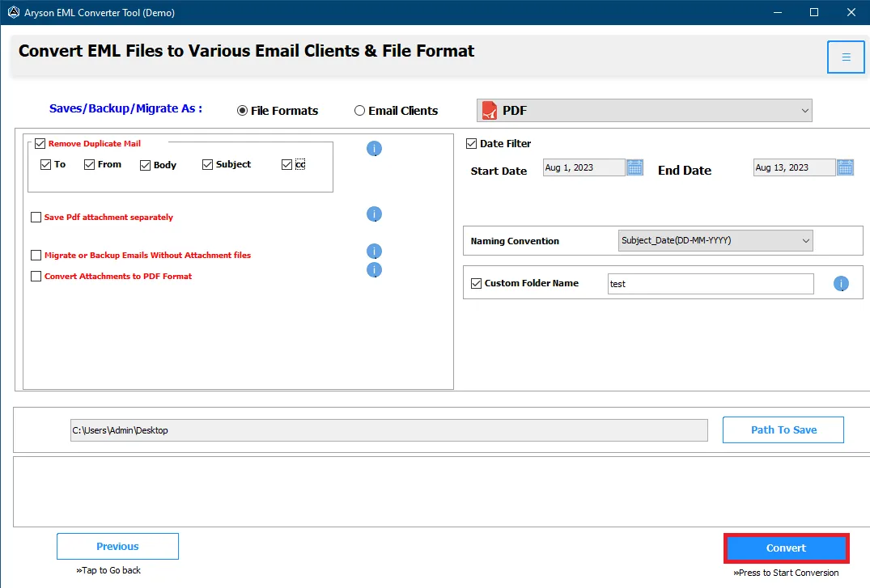Viewport: 870px width, 588px height.
Task: Click info icon beside Custom Folder Name
Action: pos(841,284)
